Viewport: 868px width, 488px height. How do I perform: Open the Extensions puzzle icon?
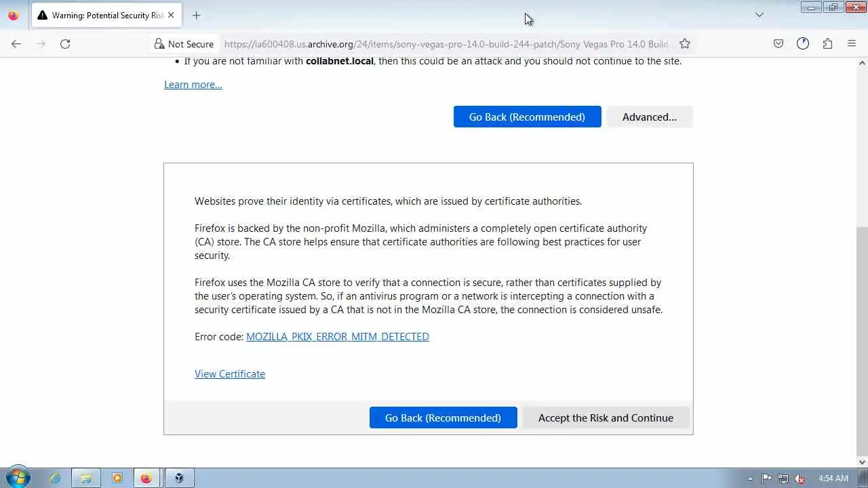click(x=827, y=43)
